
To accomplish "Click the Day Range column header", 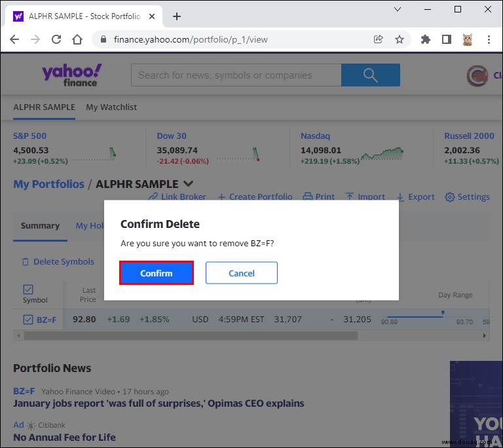I will click(x=456, y=295).
